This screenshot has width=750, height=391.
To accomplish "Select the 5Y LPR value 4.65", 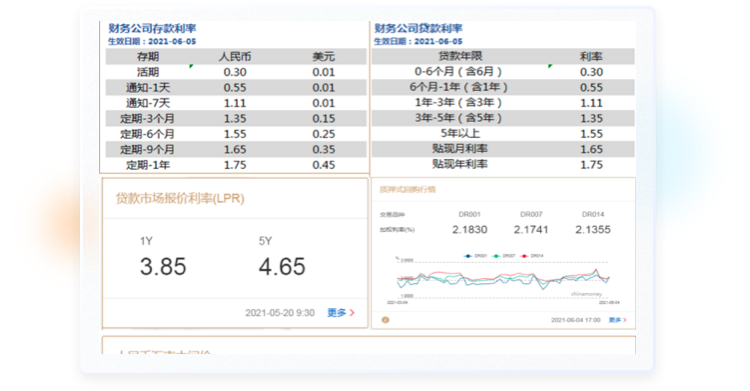I will (282, 267).
